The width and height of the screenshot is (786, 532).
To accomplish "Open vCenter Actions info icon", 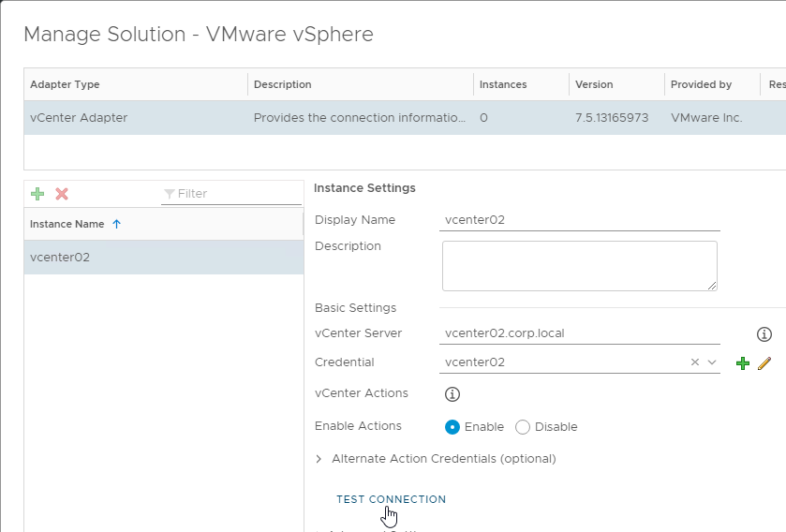I will (x=452, y=394).
